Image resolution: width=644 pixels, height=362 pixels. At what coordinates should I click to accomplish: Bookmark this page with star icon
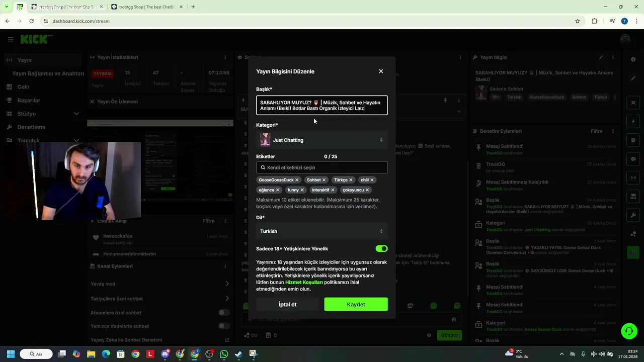tap(578, 21)
